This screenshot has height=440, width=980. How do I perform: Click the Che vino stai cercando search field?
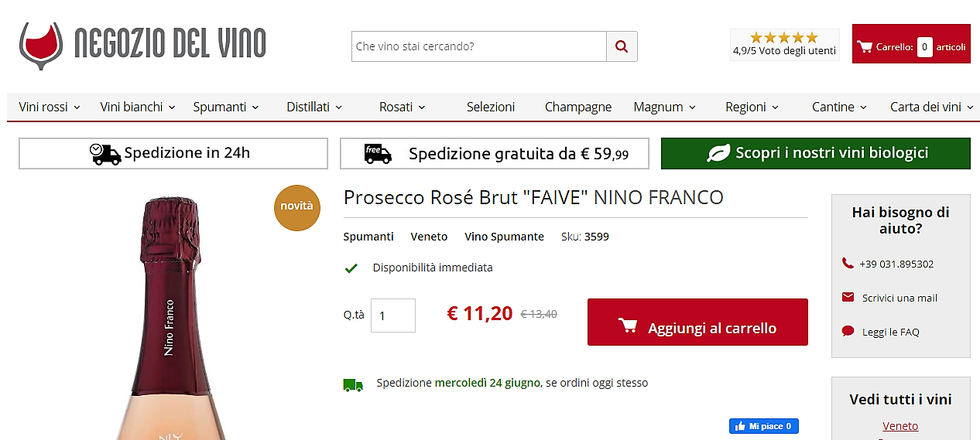coord(478,46)
